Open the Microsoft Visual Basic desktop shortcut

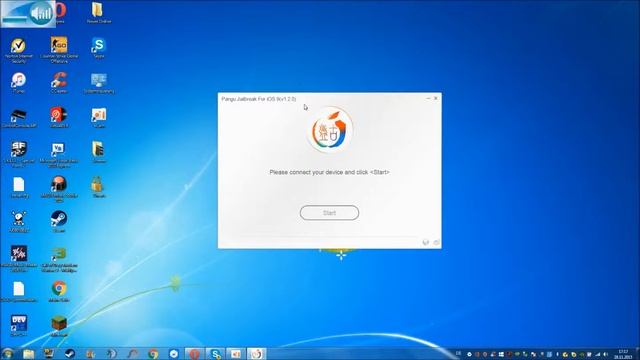59,155
